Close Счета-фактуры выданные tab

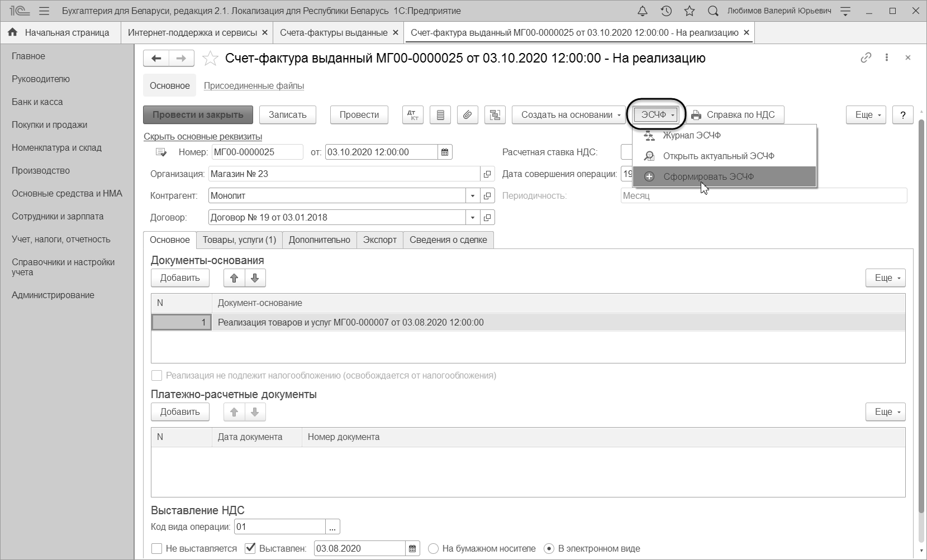tap(396, 32)
